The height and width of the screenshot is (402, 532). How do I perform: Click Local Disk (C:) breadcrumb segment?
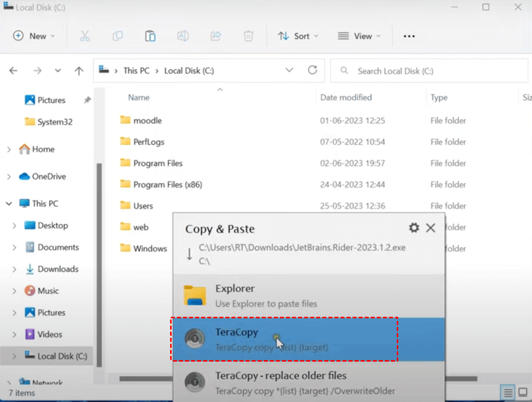tap(189, 71)
